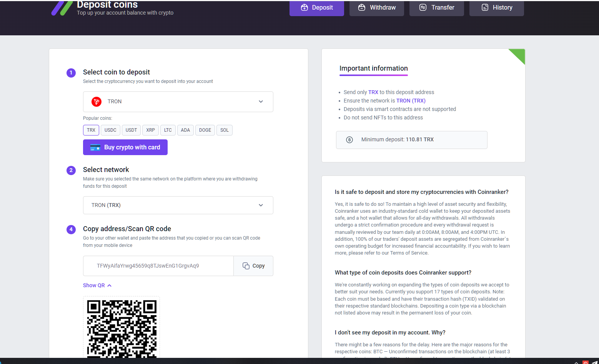Viewport: 599px width, 364px height.
Task: Click the red TRON logo in the coin selector
Action: [96, 102]
